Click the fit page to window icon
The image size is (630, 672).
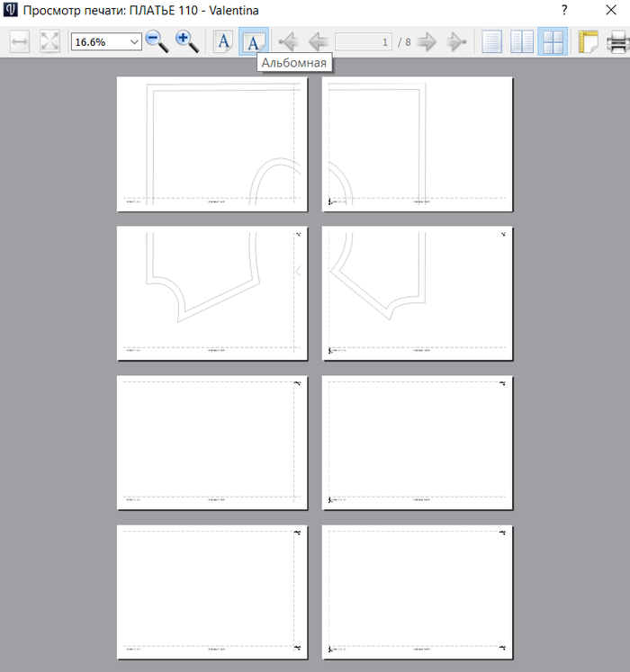coord(49,42)
